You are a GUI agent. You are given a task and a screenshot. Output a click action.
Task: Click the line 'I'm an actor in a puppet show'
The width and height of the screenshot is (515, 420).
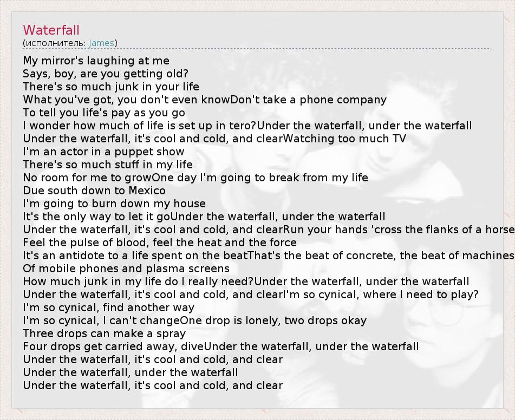point(103,152)
